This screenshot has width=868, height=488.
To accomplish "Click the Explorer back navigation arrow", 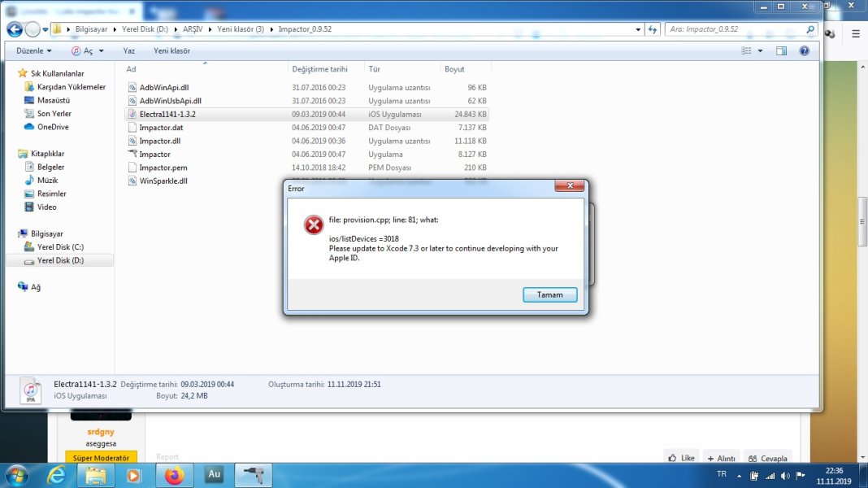I will pyautogui.click(x=15, y=29).
